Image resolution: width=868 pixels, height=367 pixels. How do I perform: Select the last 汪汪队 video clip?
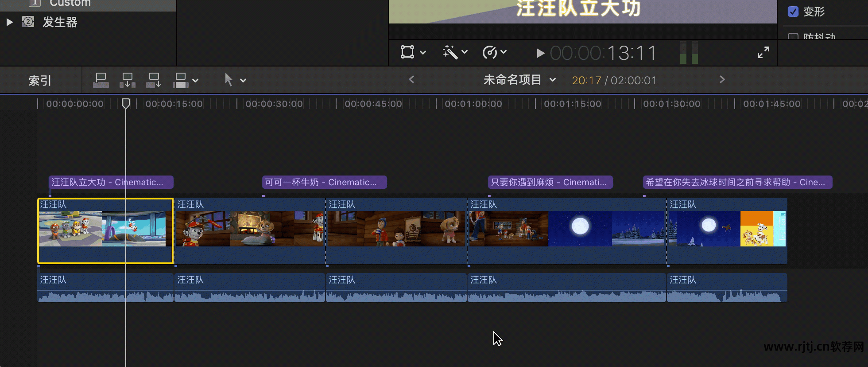pyautogui.click(x=727, y=231)
